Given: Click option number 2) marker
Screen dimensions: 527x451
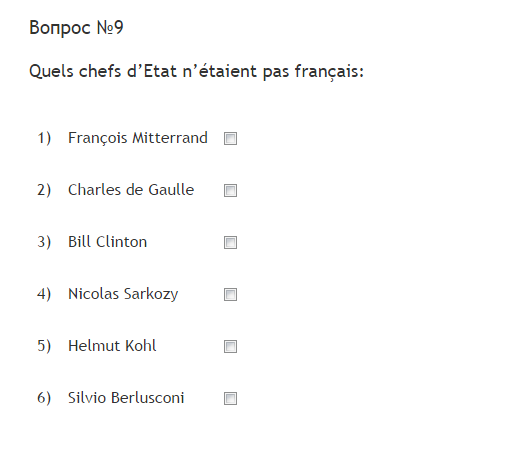Looking at the screenshot, I should coord(44,190).
